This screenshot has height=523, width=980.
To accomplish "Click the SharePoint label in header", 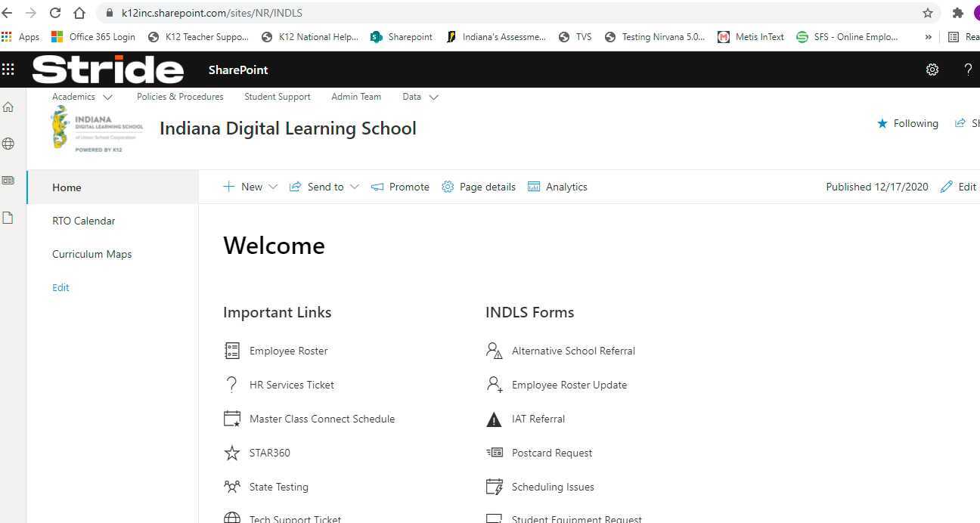I will pos(238,70).
